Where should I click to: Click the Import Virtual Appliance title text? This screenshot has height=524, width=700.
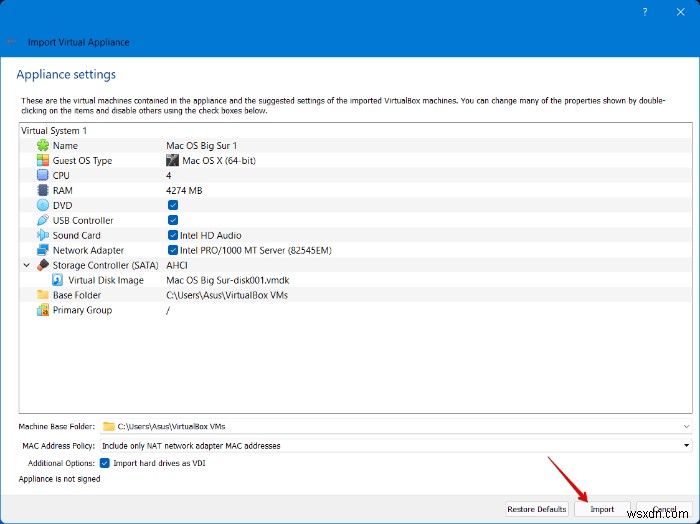(79, 42)
